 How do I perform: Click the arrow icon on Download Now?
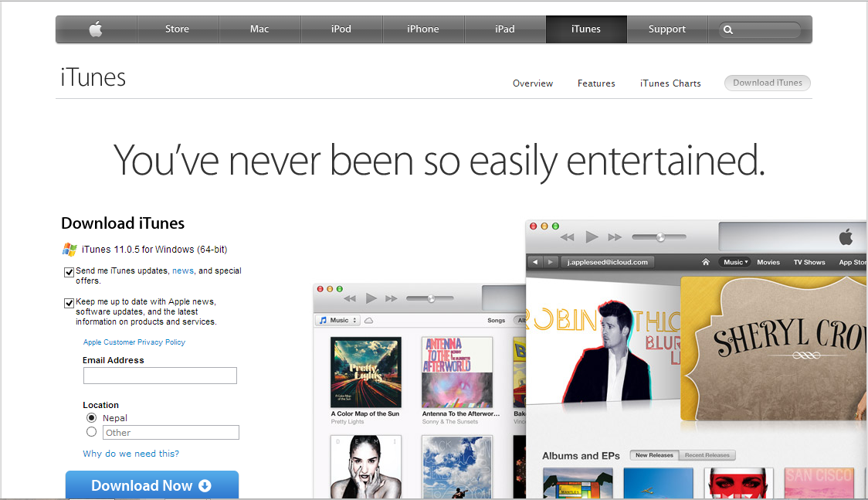coord(205,485)
